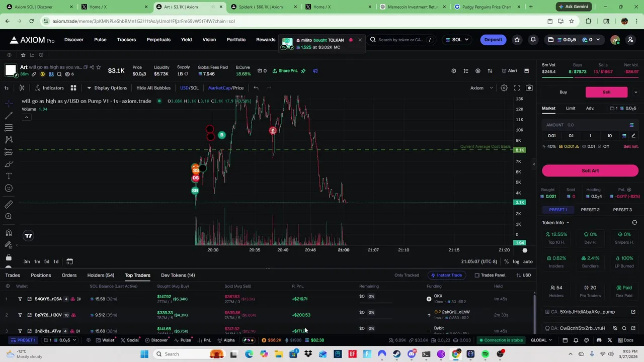The height and width of the screenshot is (362, 644).
Task: Expand options next to Sell button
Action: point(635,92)
